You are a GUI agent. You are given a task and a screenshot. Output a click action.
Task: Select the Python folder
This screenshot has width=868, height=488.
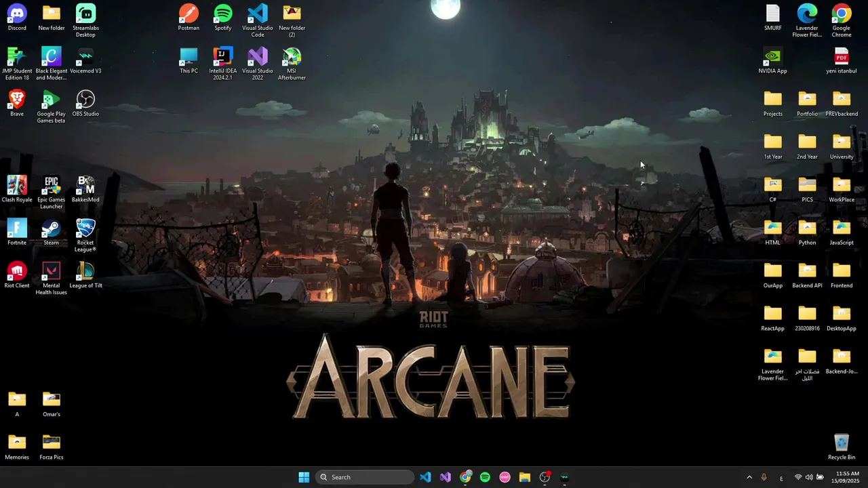pyautogui.click(x=807, y=232)
